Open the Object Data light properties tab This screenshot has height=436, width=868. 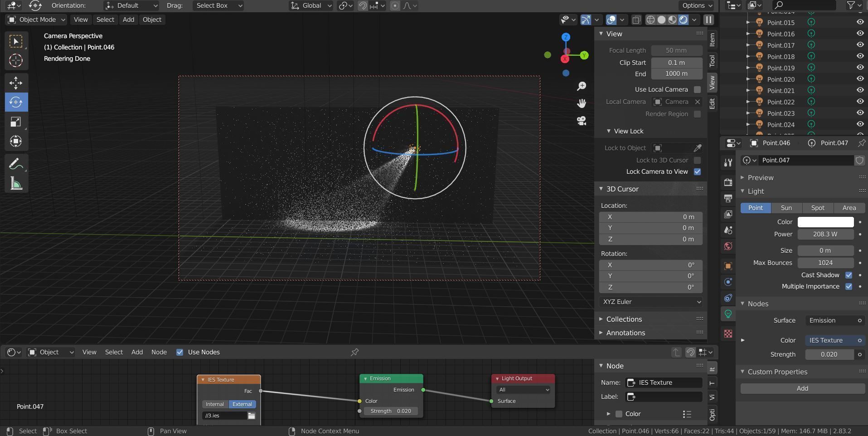pyautogui.click(x=728, y=314)
